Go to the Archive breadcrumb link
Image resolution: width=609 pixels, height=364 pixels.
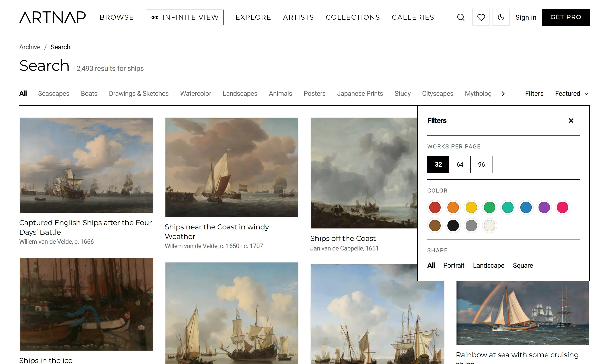(x=30, y=47)
